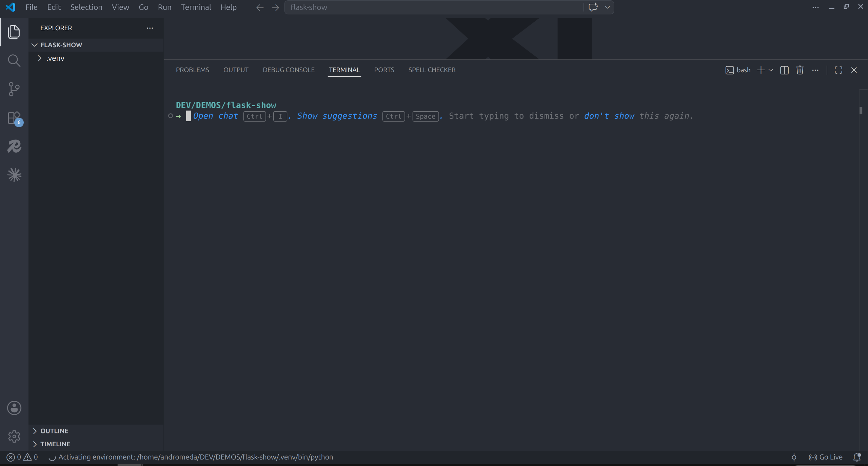868x466 pixels.
Task: Open the Search view in activity bar
Action: click(14, 61)
